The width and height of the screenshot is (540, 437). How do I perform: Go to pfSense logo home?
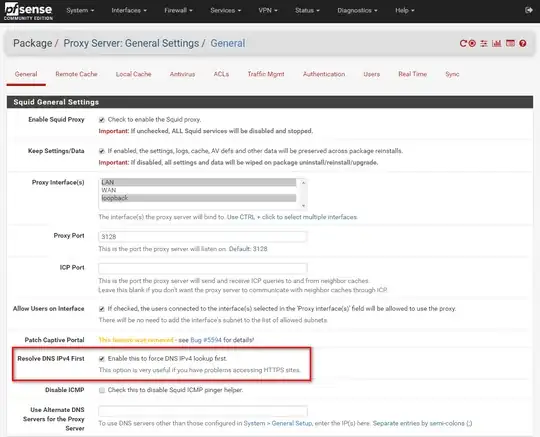click(28, 11)
